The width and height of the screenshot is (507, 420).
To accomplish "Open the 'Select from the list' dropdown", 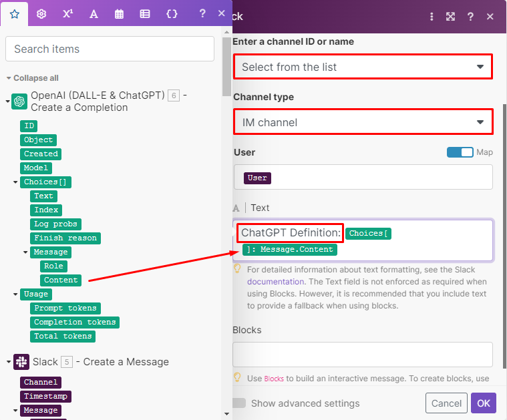I will click(x=363, y=67).
